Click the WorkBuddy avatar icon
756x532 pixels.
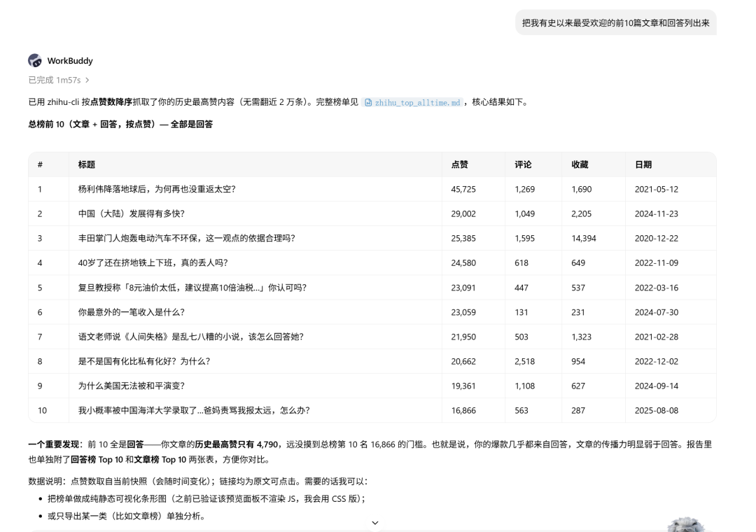[35, 60]
